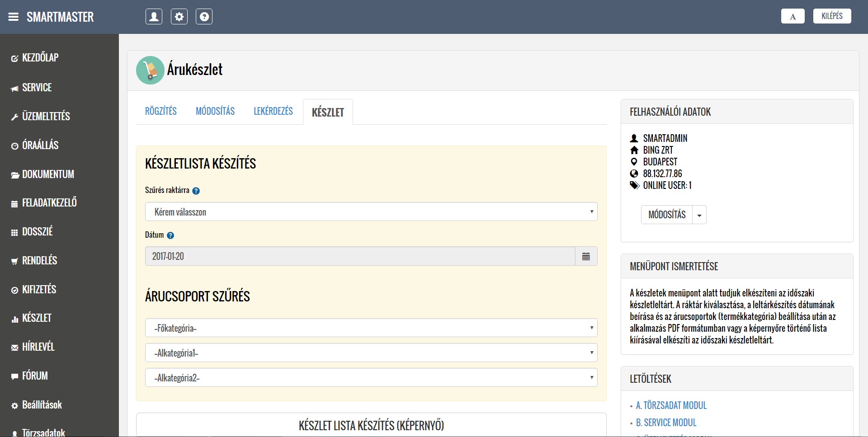Open the A. Törzsadat Modul download link
The height and width of the screenshot is (437, 868).
click(671, 405)
